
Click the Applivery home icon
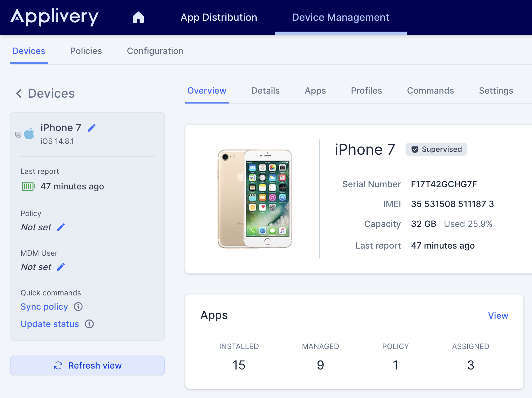138,17
